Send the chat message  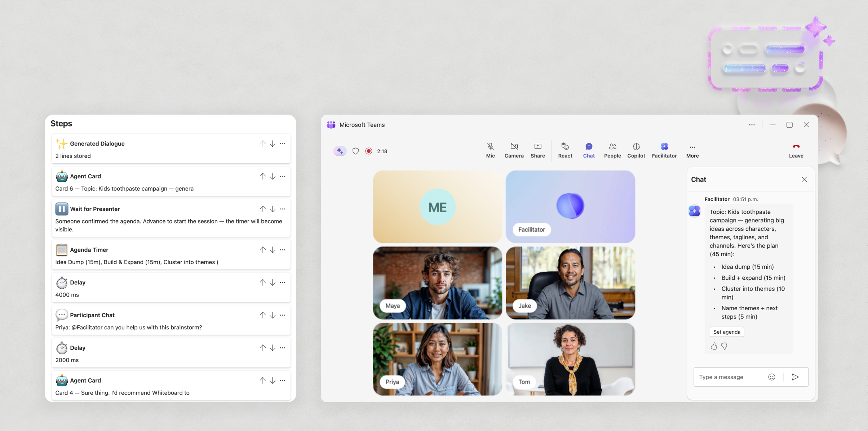point(795,377)
